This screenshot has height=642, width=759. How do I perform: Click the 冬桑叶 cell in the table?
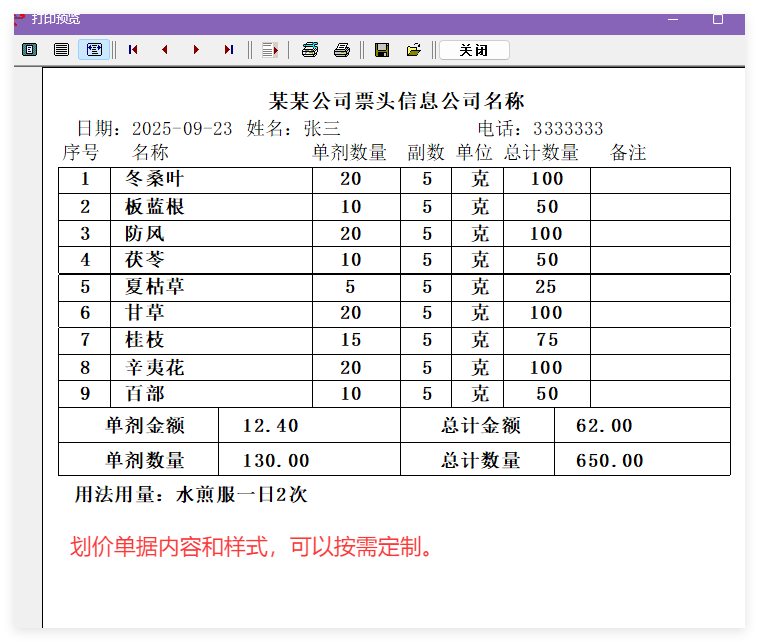click(x=154, y=180)
